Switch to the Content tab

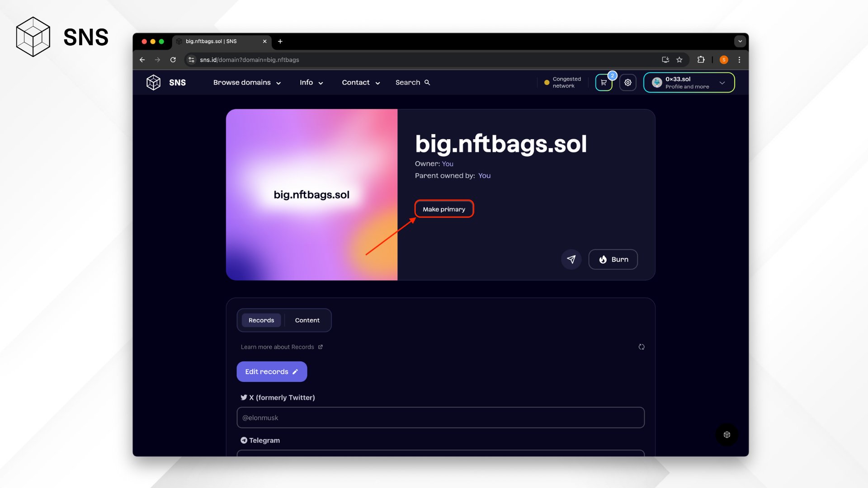click(x=307, y=320)
